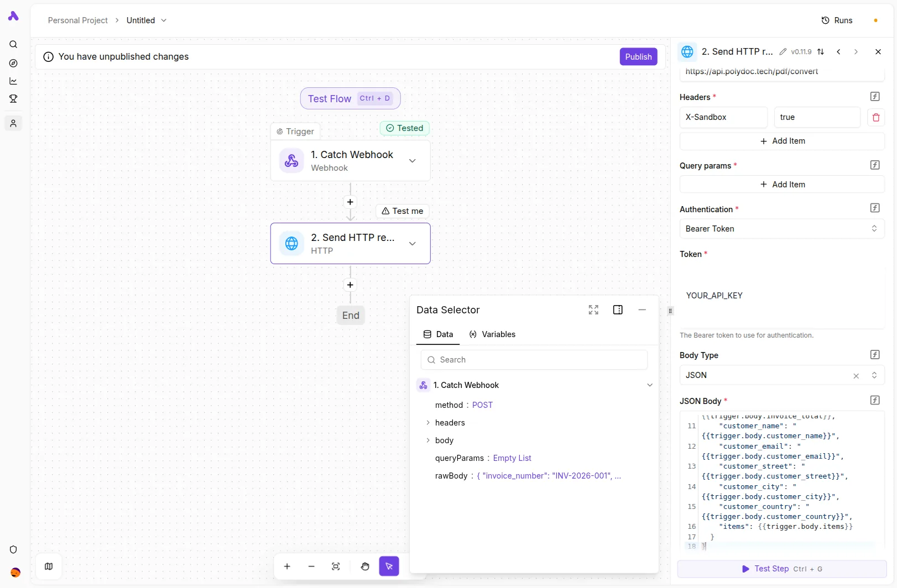Collapse Catch Webhook in Data Selector

pos(650,385)
